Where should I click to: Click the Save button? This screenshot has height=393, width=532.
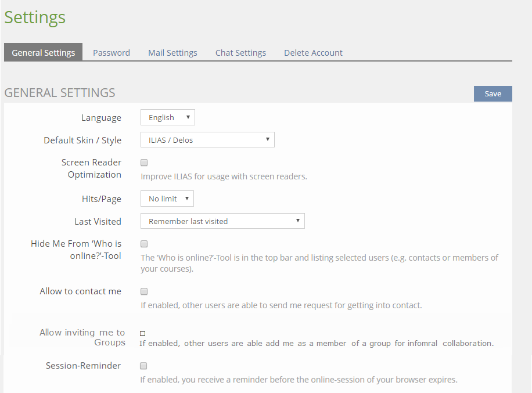(493, 94)
